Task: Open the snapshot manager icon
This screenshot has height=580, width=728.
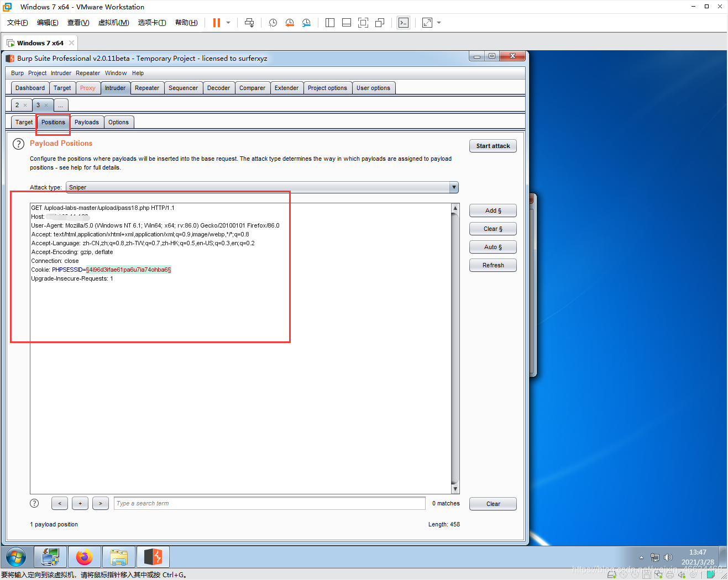Action: [306, 23]
